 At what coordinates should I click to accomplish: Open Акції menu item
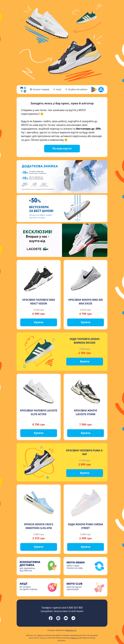click(x=57, y=90)
